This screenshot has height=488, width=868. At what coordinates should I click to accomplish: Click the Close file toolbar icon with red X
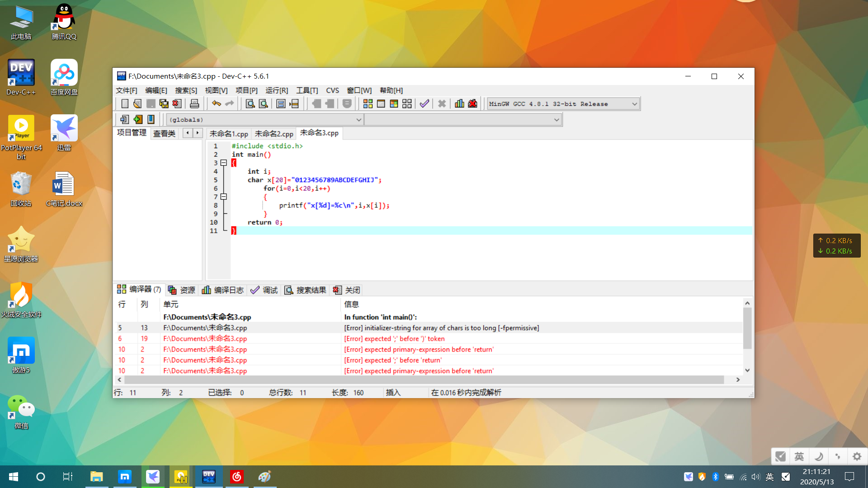pyautogui.click(x=177, y=104)
